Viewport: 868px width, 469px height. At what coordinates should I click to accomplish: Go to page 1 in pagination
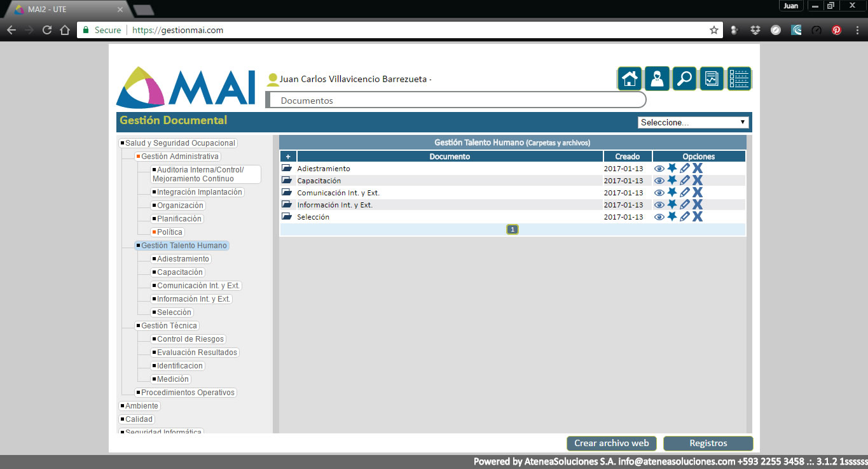point(513,229)
